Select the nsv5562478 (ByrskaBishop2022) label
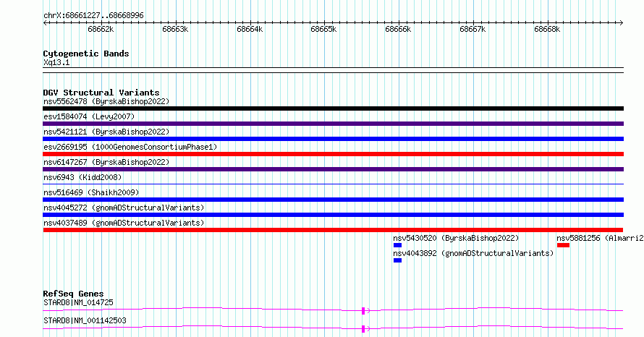The width and height of the screenshot is (644, 337). (106, 101)
